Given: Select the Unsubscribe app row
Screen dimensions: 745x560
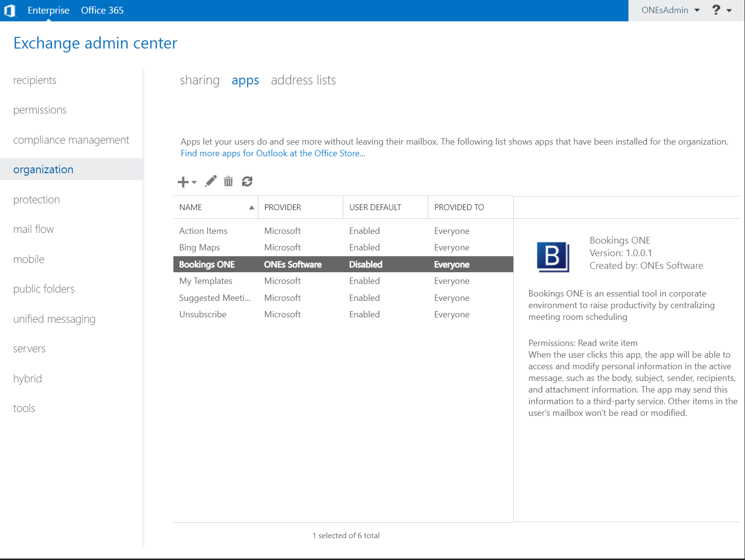Looking at the screenshot, I should pos(203,314).
